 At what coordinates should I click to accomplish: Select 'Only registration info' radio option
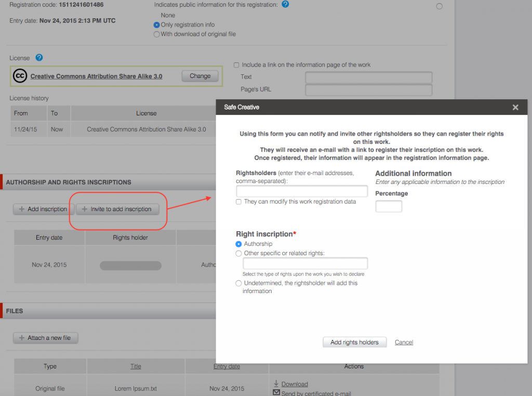pos(156,25)
